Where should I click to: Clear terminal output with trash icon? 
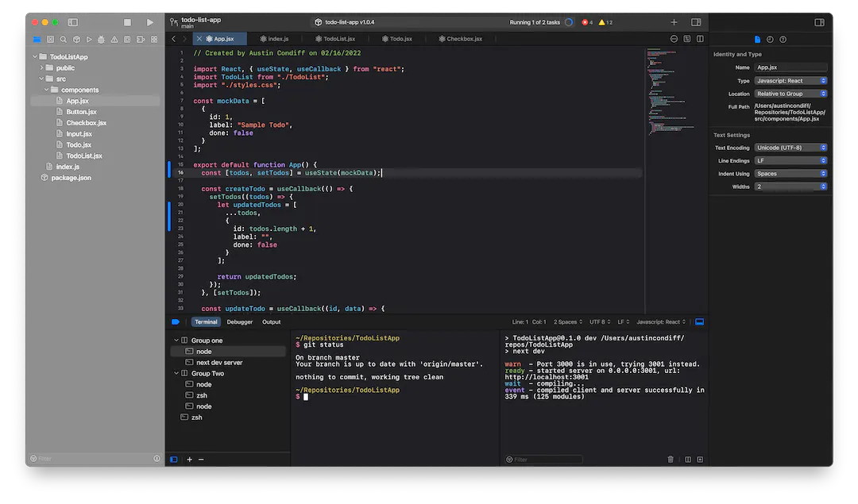[x=671, y=460]
